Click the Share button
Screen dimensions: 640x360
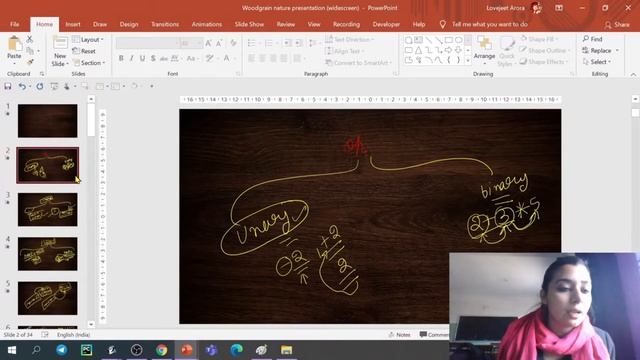[x=617, y=25]
